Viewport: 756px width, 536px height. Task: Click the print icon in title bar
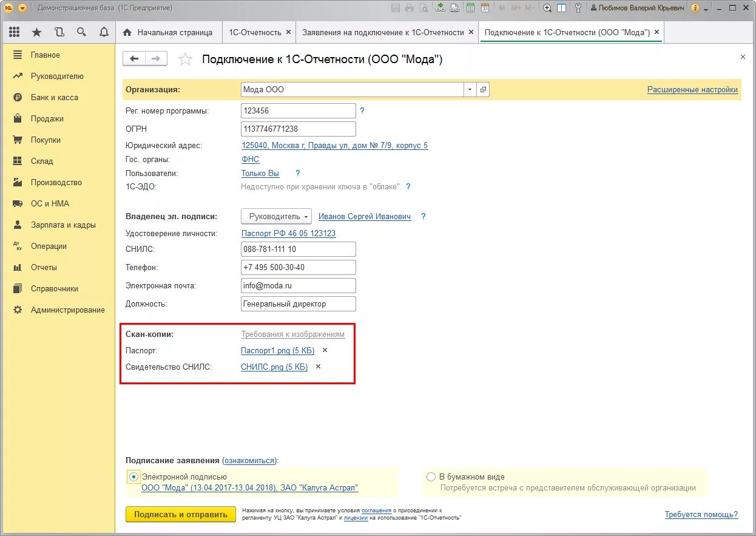pos(410,8)
